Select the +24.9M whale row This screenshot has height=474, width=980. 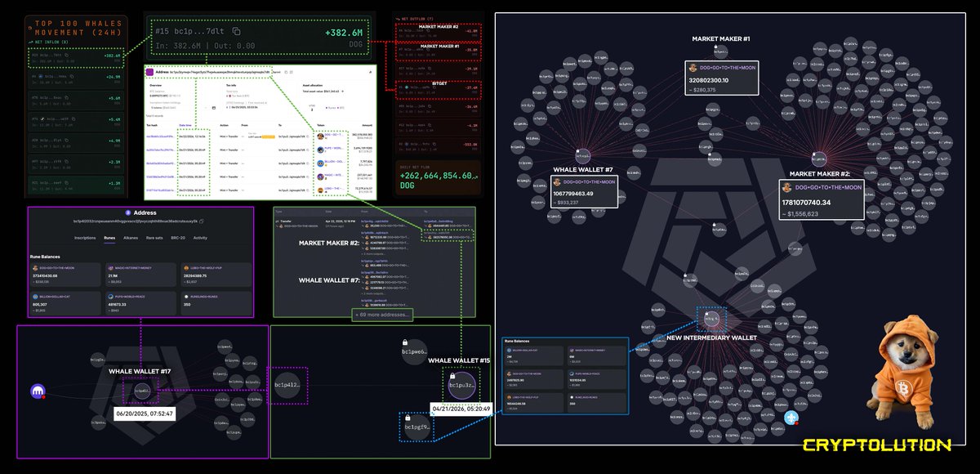(75, 80)
